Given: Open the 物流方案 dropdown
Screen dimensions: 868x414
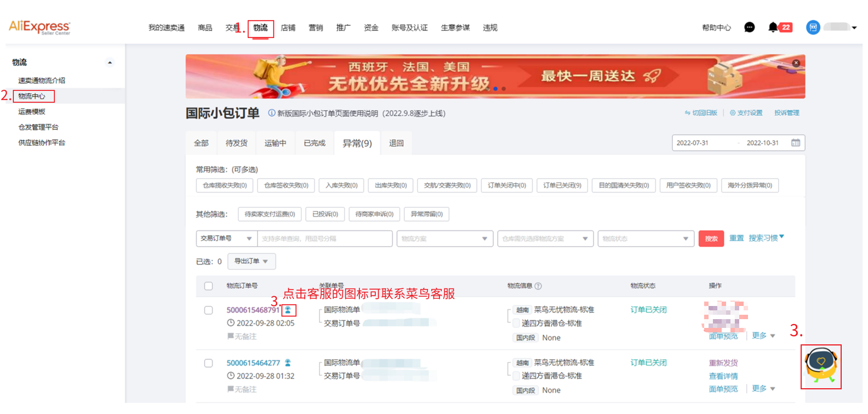Looking at the screenshot, I should coord(445,239).
